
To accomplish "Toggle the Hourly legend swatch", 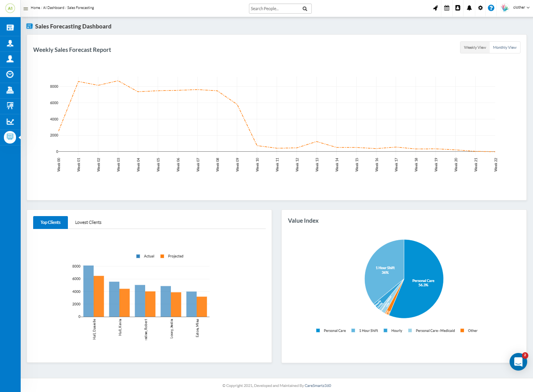I will click(x=386, y=331).
